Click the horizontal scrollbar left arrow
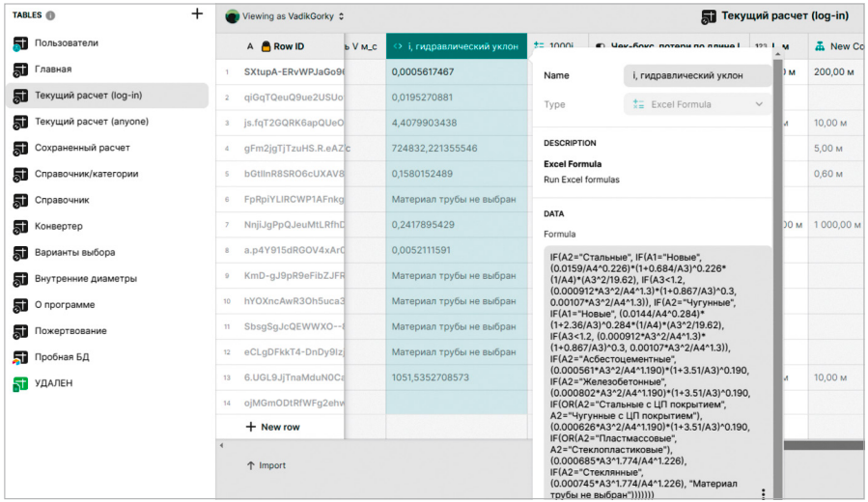The width and height of the screenshot is (868, 502). [x=220, y=445]
